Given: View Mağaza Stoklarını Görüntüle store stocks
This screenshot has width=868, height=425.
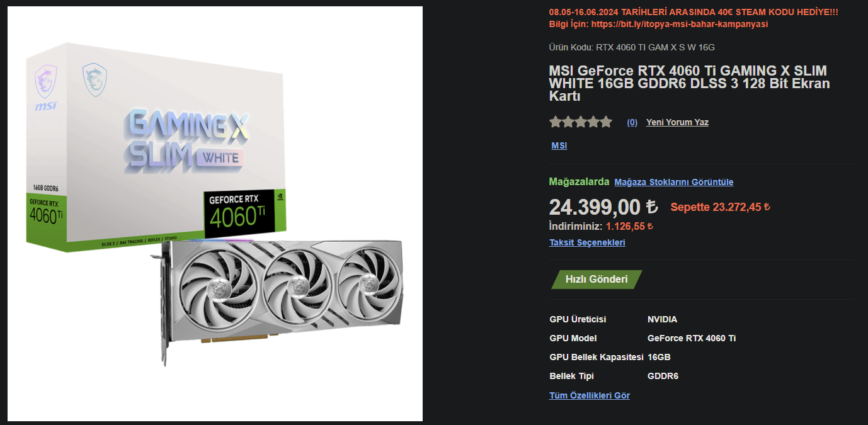Looking at the screenshot, I should tap(674, 182).
